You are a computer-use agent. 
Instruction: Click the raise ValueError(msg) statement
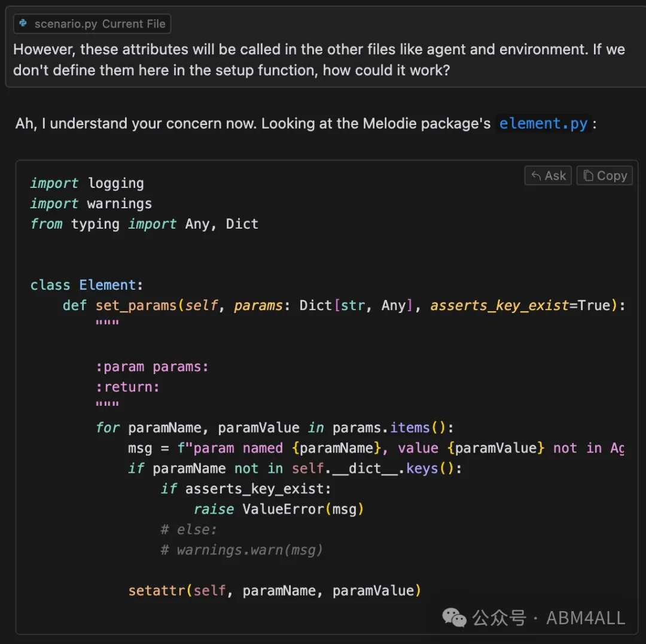(x=279, y=509)
